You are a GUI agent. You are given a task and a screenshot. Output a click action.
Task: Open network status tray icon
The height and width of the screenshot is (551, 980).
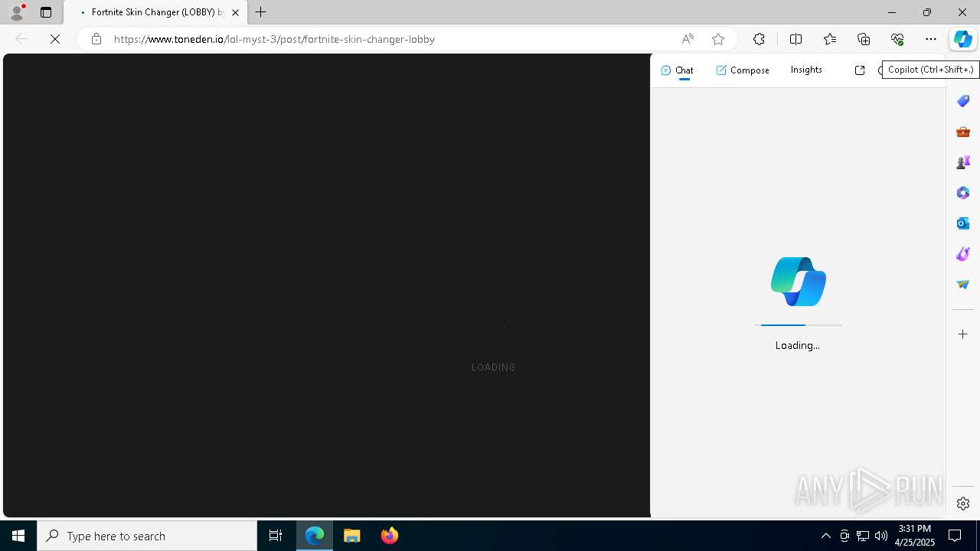tap(863, 536)
